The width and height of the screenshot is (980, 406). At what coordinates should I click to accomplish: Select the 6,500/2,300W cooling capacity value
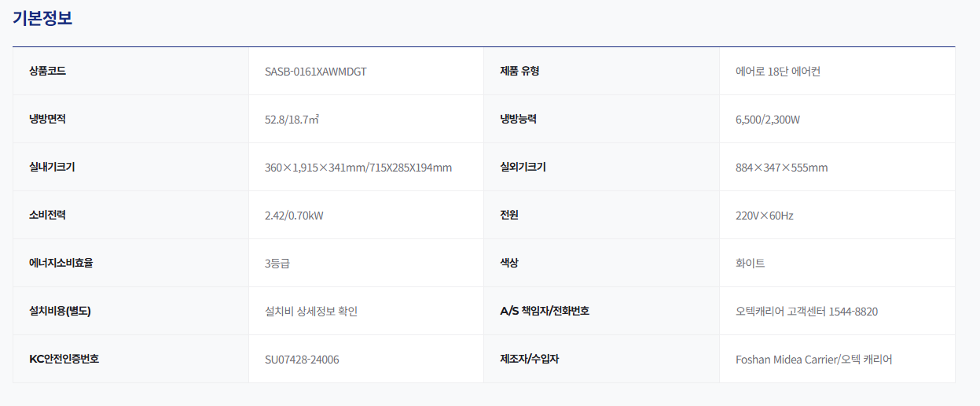tap(768, 120)
